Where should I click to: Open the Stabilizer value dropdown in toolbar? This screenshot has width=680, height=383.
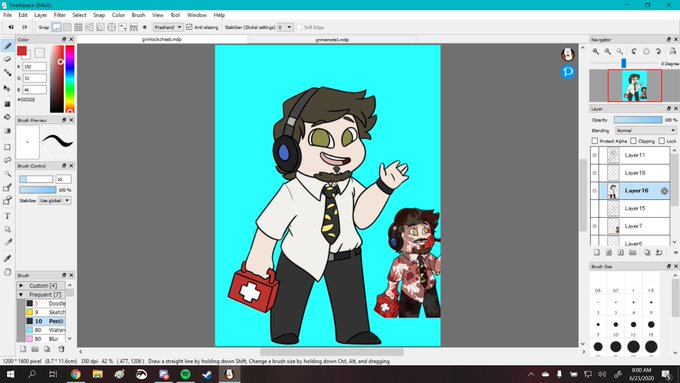[x=285, y=27]
